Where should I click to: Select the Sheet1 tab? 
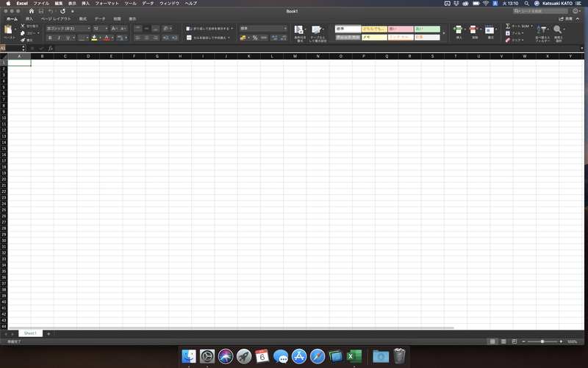click(30, 333)
